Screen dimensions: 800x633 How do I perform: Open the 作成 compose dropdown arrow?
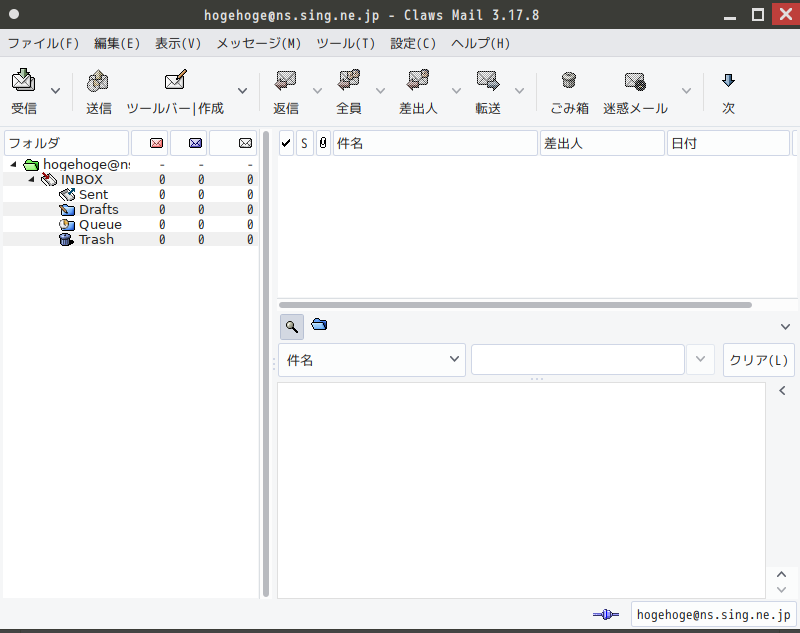coord(243,91)
